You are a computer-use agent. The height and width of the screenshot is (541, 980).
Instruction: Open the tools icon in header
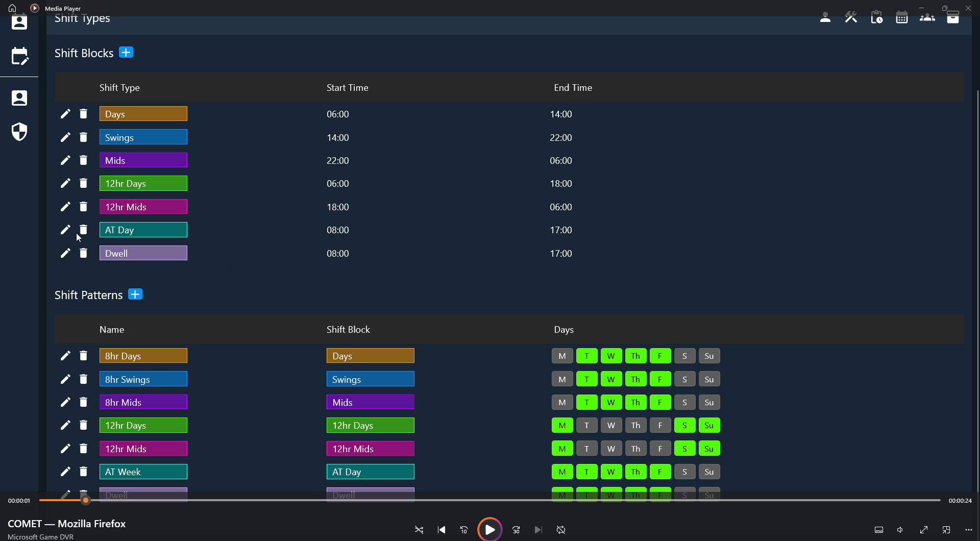[x=851, y=18]
